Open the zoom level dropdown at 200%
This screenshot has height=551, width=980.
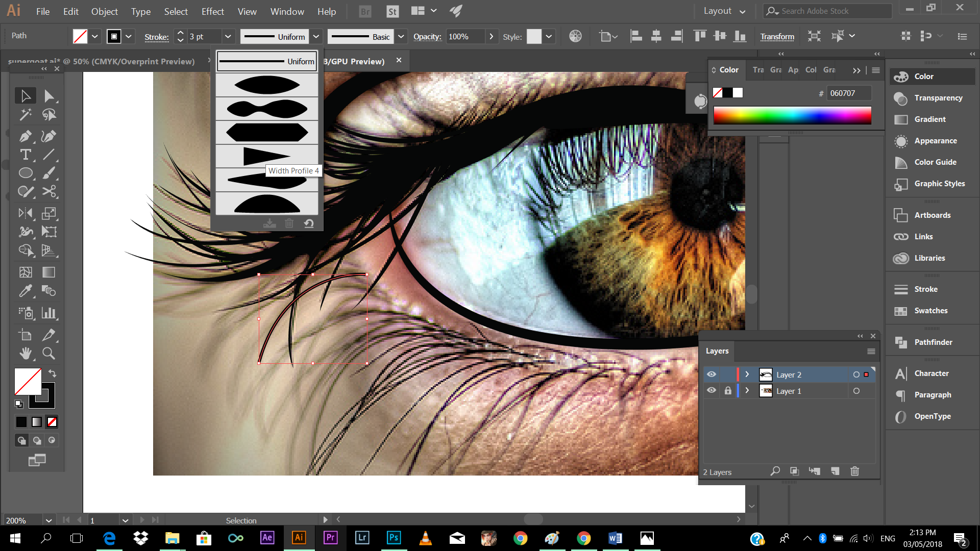(48, 520)
